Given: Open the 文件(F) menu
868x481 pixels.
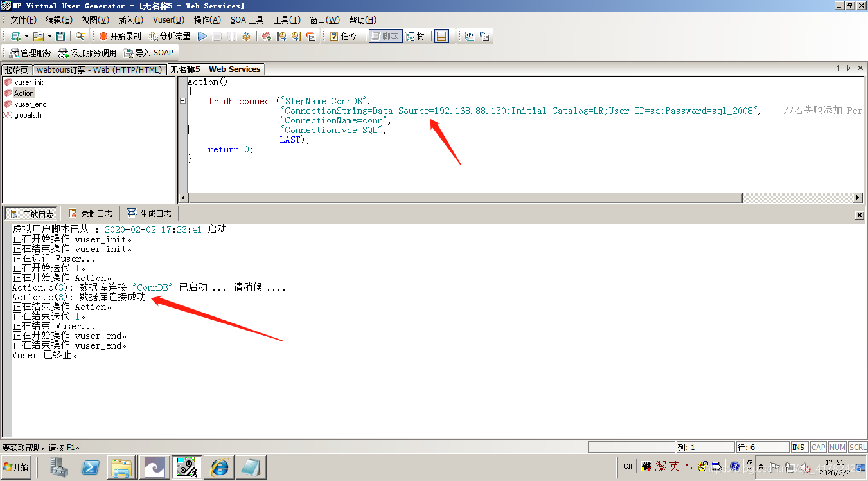Looking at the screenshot, I should (23, 20).
